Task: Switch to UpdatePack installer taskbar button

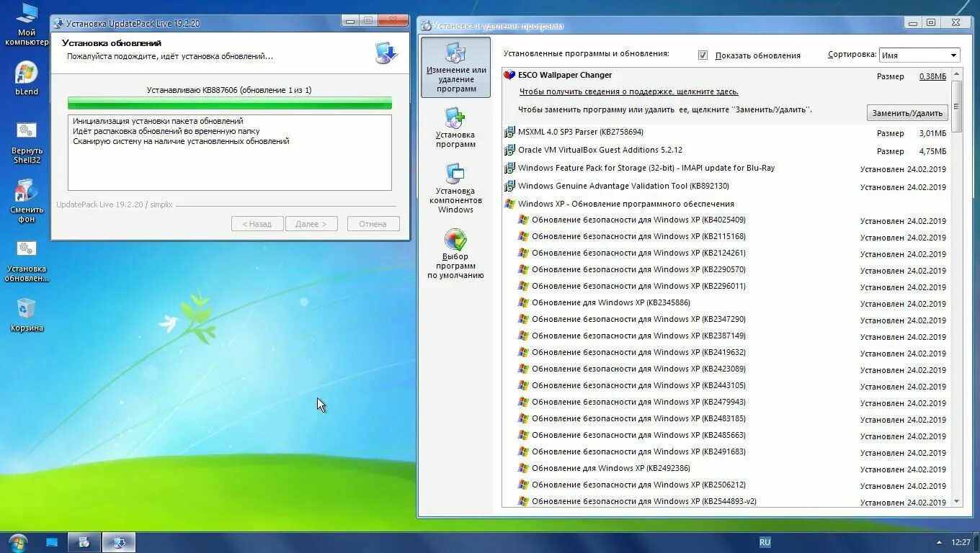Action: pyautogui.click(x=119, y=542)
